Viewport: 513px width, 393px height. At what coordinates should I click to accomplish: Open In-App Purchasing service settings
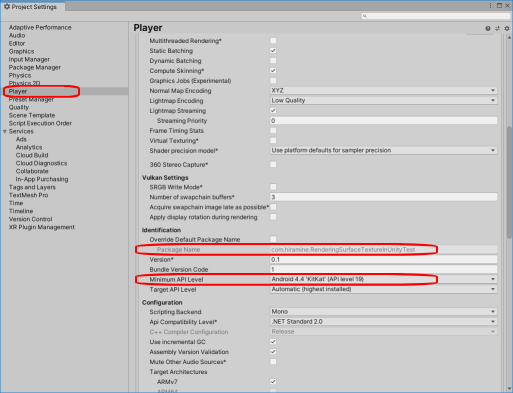pyautogui.click(x=42, y=179)
